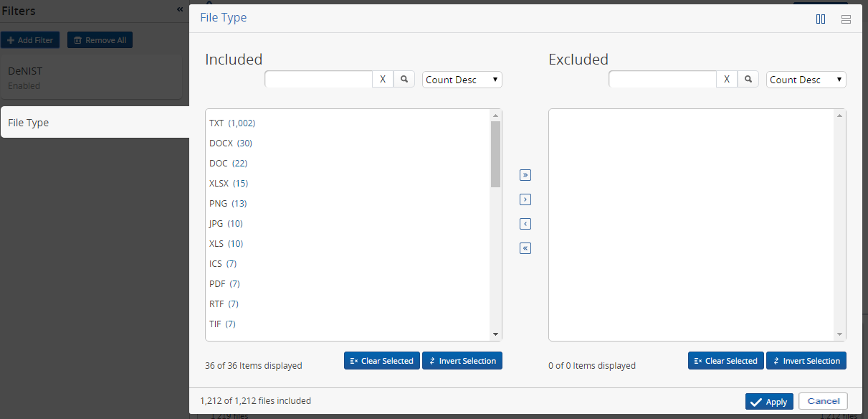Clear the Included search with X button
Viewport: 868px width, 419px height.
[383, 79]
